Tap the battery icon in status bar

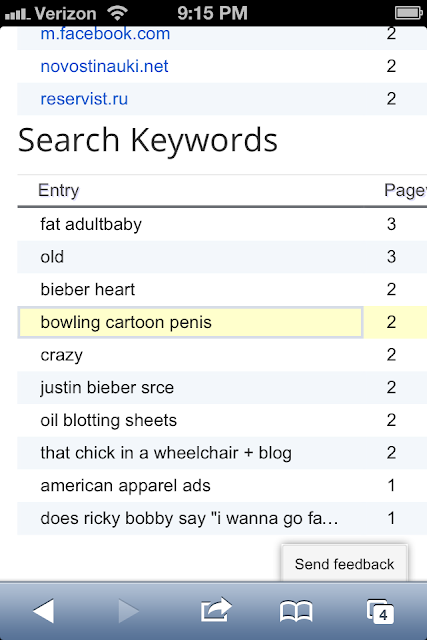pos(409,13)
